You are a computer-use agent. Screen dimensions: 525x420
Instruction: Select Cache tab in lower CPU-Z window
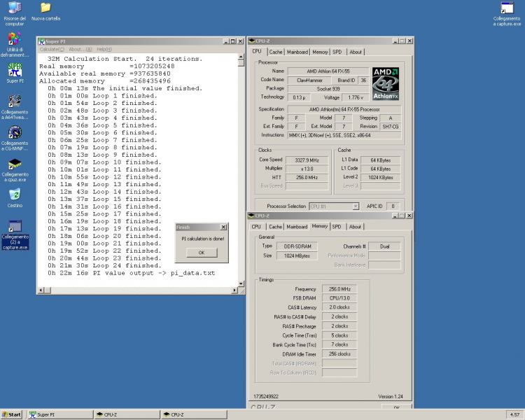276,227
